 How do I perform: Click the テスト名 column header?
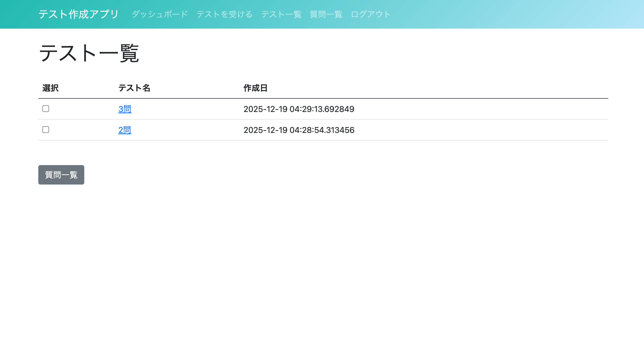coord(134,88)
